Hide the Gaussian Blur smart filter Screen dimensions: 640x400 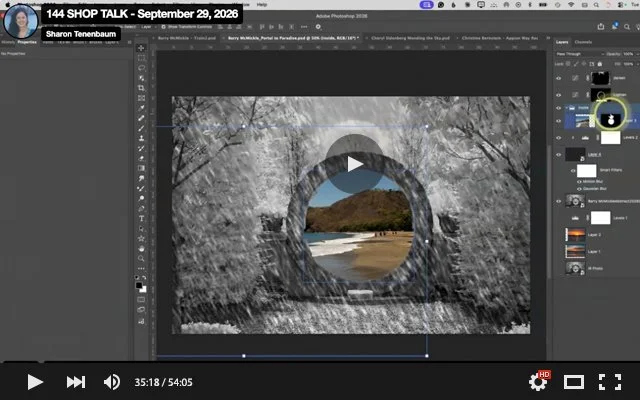(x=579, y=189)
